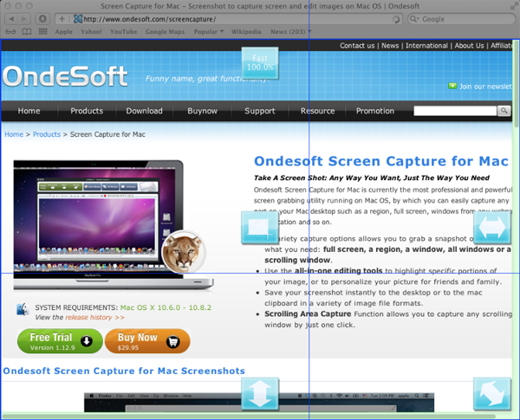Viewport: 520px width, 420px height.
Task: Click the website search text box
Action: pyautogui.click(x=455, y=111)
